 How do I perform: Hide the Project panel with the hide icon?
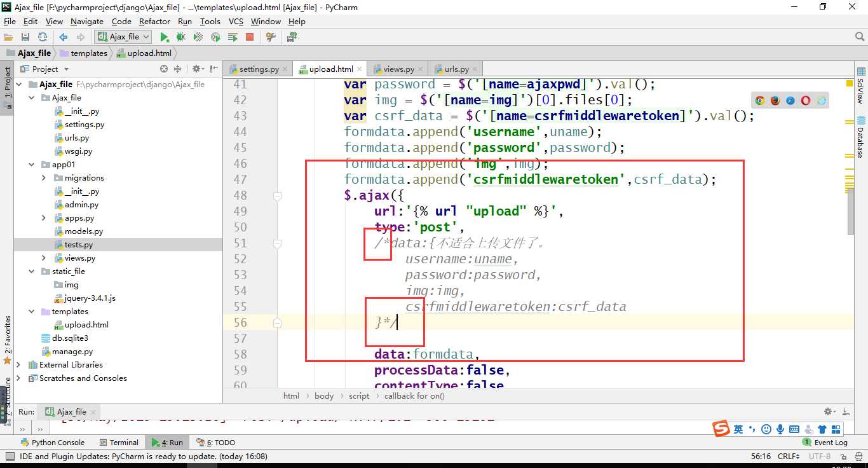(213, 69)
